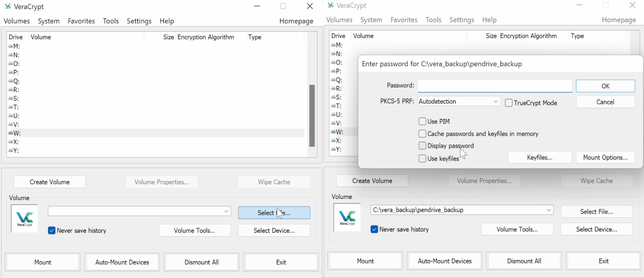Open Tools menu in left window
Image resolution: width=644 pixels, height=278 pixels.
click(x=111, y=21)
